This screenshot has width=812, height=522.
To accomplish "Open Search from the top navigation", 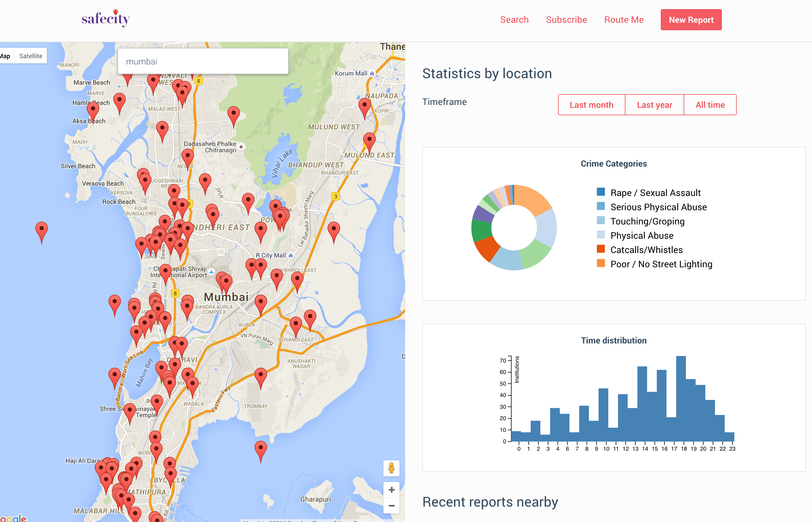I will click(514, 20).
